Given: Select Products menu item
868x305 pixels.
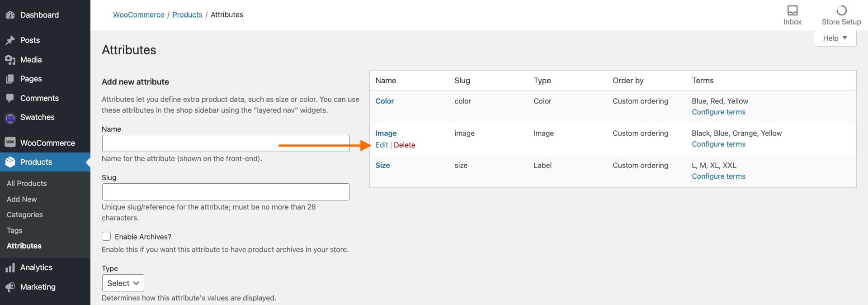Looking at the screenshot, I should point(36,162).
